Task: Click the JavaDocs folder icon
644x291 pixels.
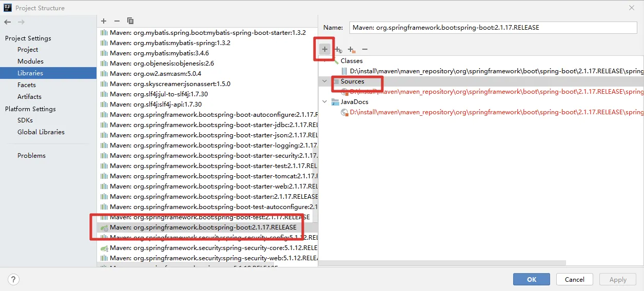Action: 335,102
